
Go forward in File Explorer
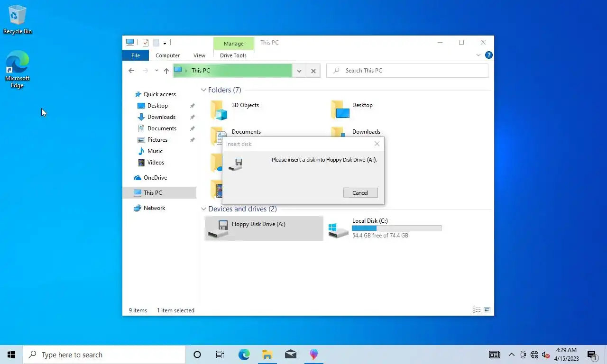click(145, 71)
